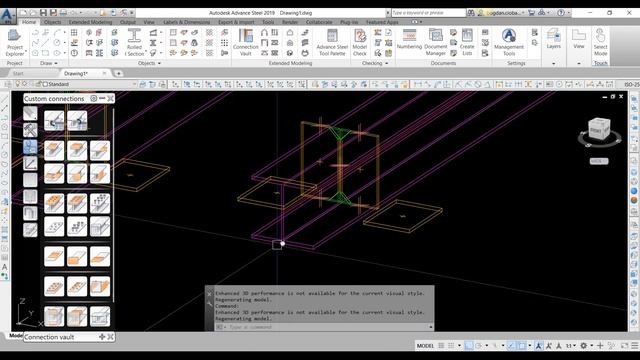Expand the command line recent commands arrow
The height and width of the screenshot is (360, 640).
point(431,327)
